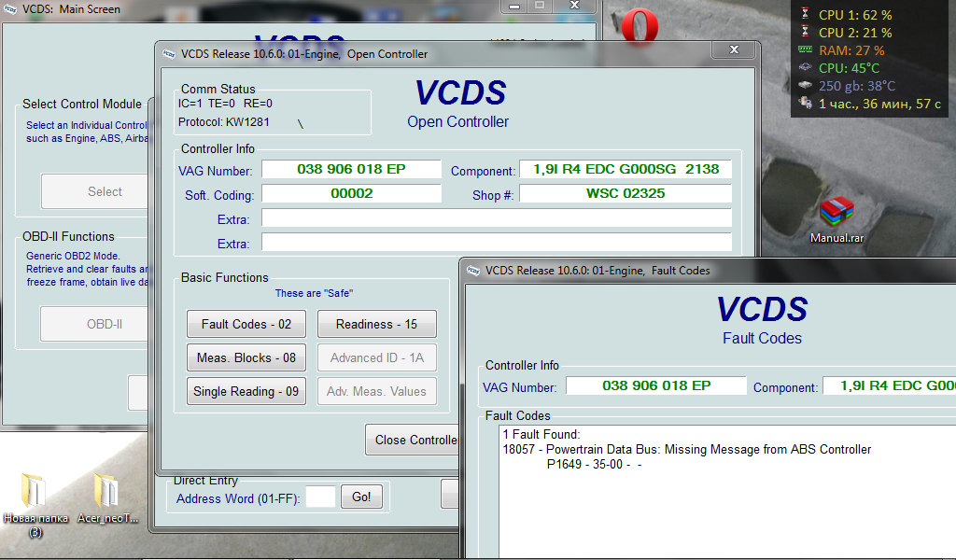
Task: Click the OBD-II button in Main Screen
Action: (95, 324)
